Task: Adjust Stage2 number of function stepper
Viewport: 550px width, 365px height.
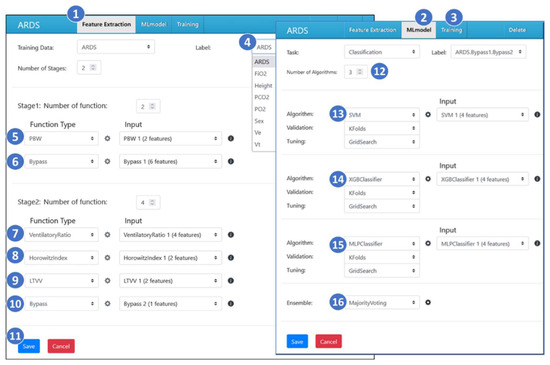Action: click(152, 202)
